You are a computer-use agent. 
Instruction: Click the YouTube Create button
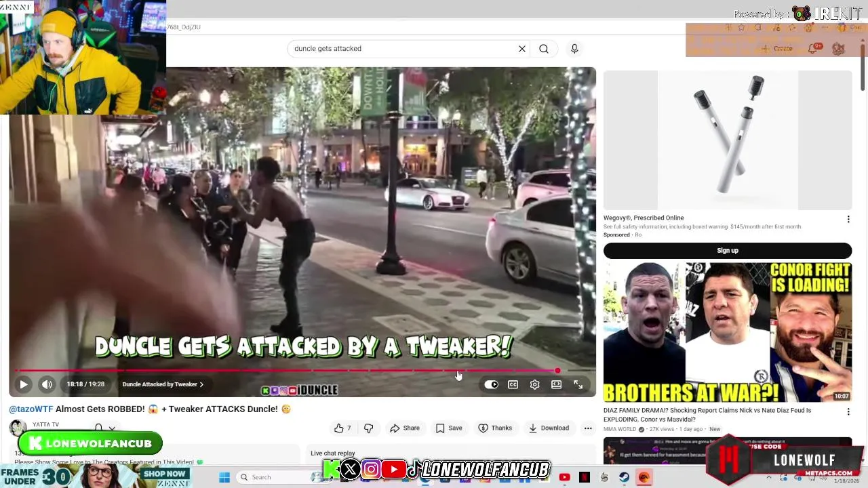click(x=776, y=49)
